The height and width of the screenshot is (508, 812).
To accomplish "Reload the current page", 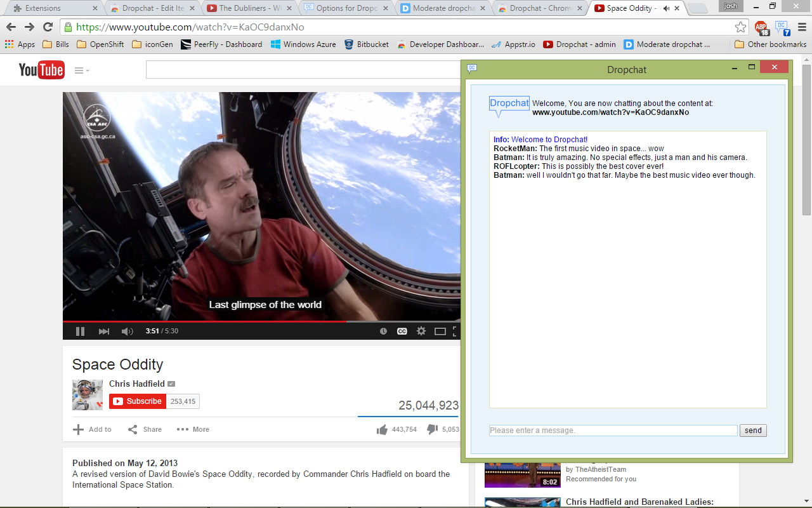I will [48, 27].
